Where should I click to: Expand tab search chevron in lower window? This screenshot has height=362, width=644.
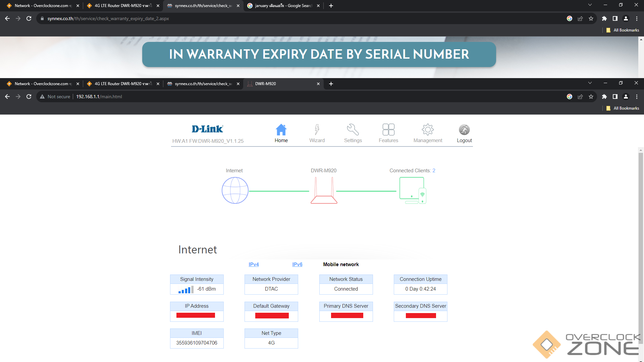point(590,83)
